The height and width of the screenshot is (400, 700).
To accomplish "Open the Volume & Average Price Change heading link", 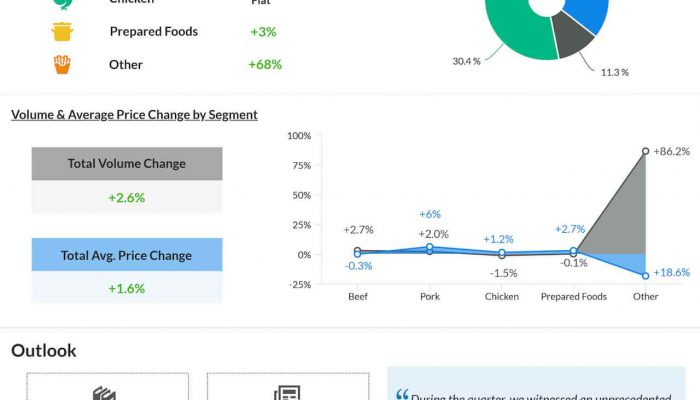I will click(x=134, y=115).
